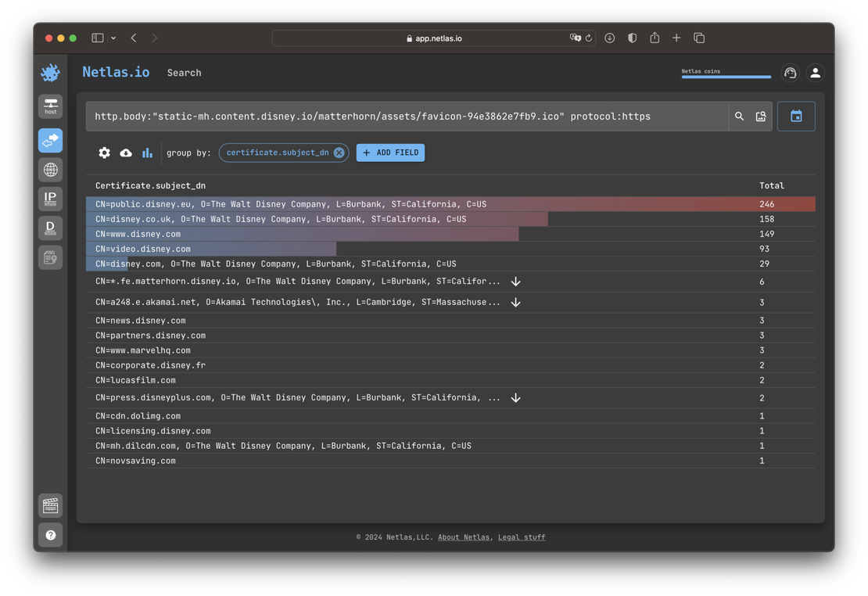
Task: Open tutorials with clapperboard icon
Action: (x=50, y=505)
